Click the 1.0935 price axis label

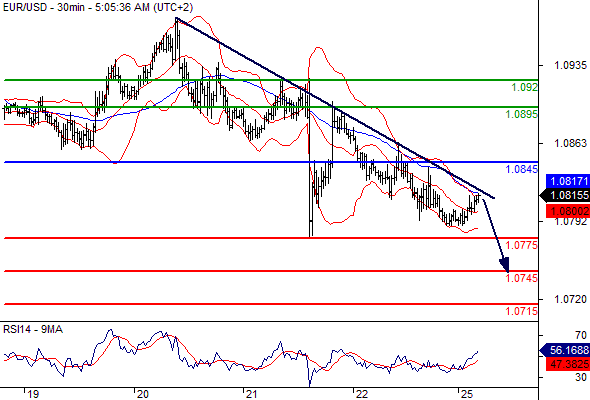pyautogui.click(x=570, y=65)
